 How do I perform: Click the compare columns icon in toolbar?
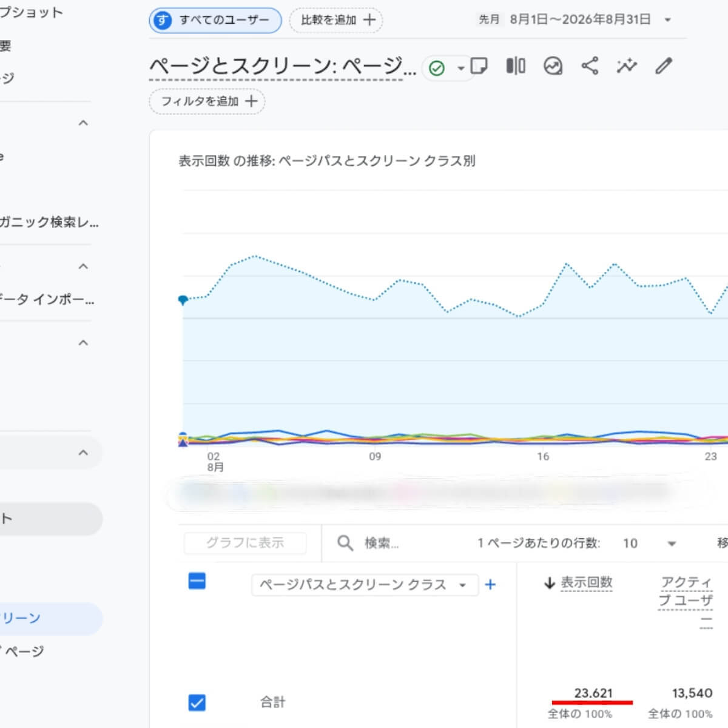516,66
